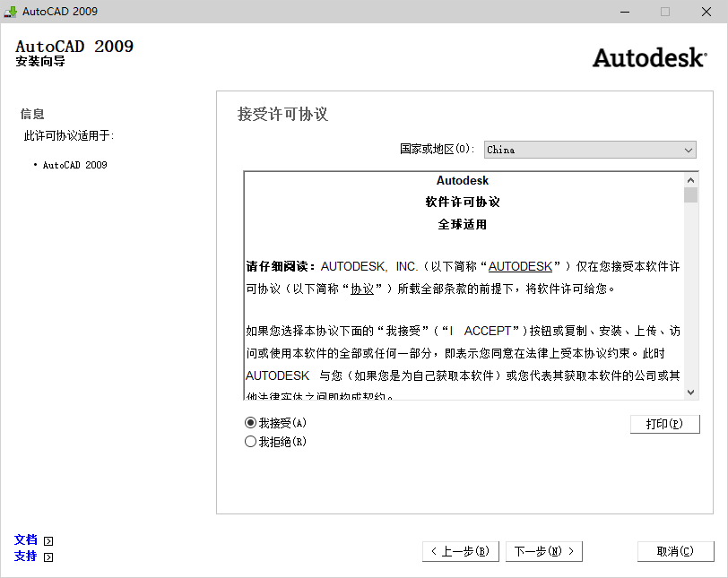
Task: Open the 支持 link at bottom left
Action: [25, 556]
